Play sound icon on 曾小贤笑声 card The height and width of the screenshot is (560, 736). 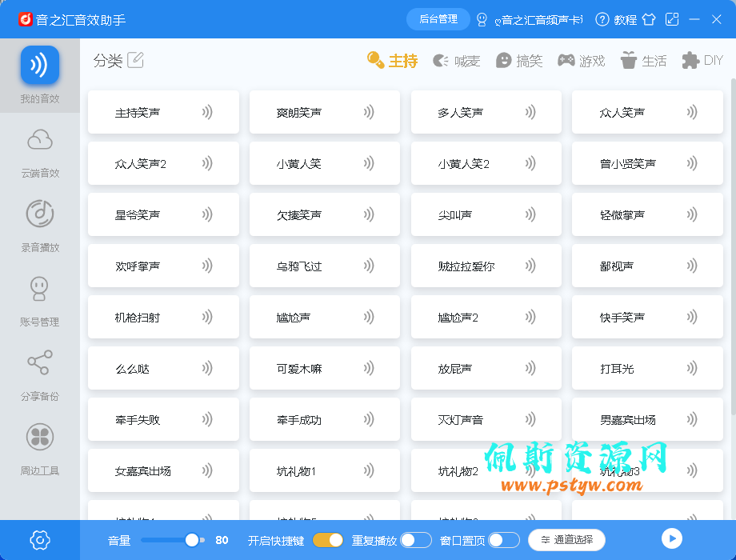691,163
